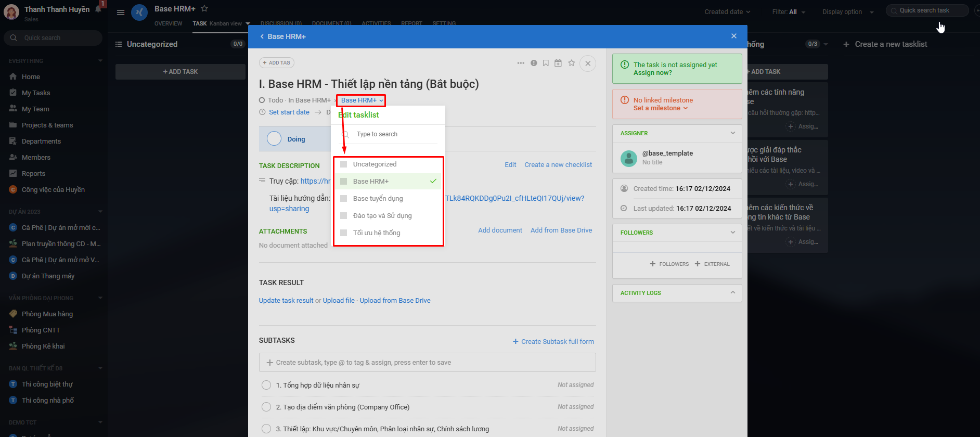Toggle the hamburger menu icon

pos(121,12)
